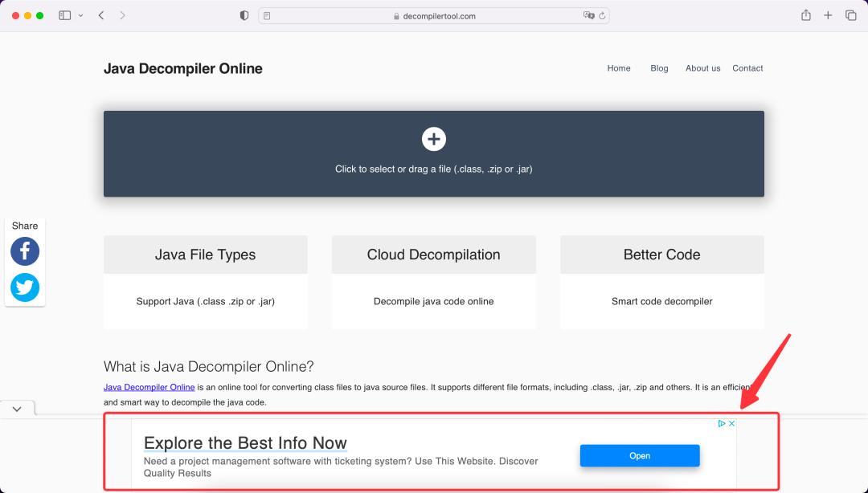Toggle Reader view in address bar

[268, 16]
